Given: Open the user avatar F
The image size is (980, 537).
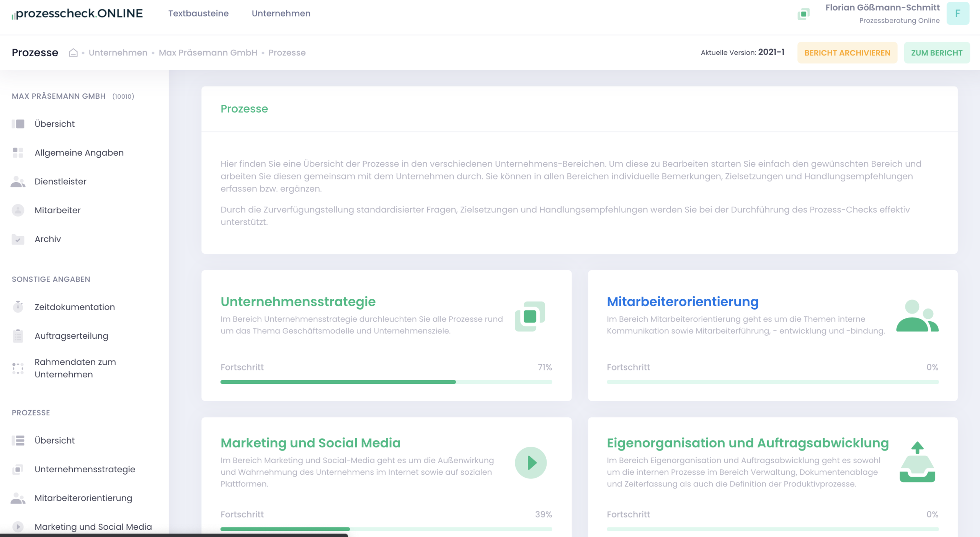Looking at the screenshot, I should (958, 13).
